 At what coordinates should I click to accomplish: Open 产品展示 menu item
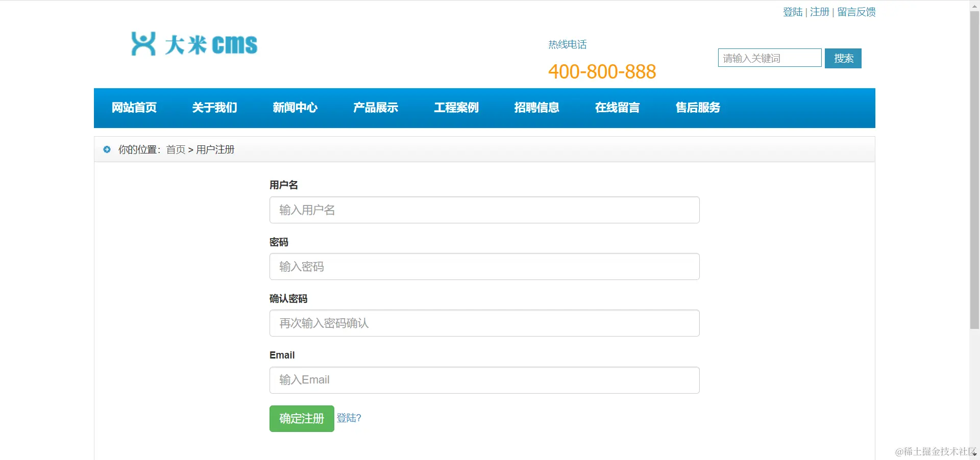pyautogui.click(x=376, y=108)
